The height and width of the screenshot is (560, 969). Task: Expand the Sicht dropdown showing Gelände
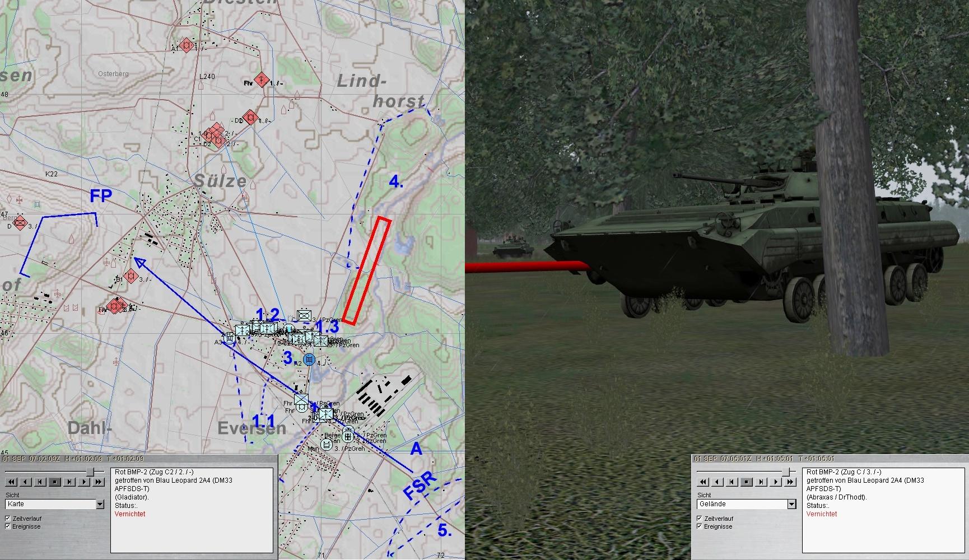pos(791,505)
